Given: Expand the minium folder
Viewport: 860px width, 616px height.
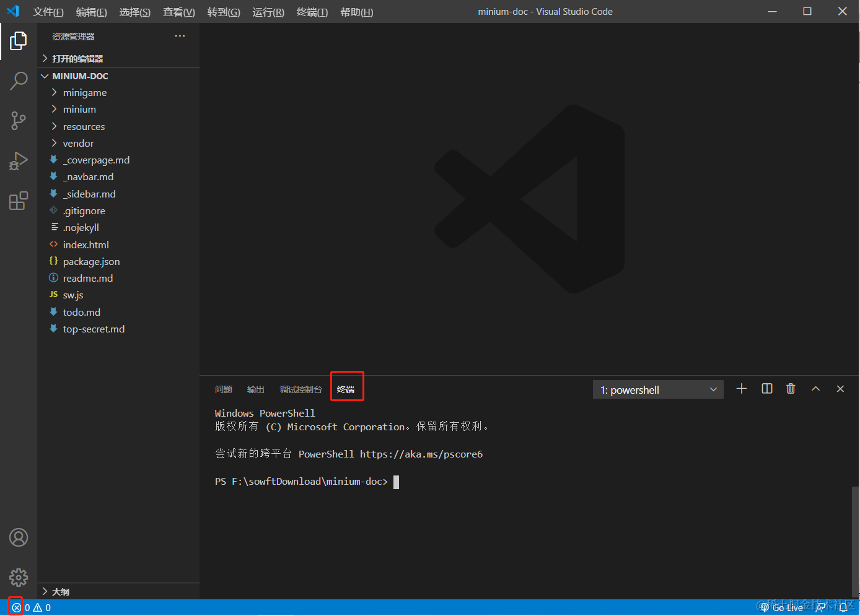Looking at the screenshot, I should (118, 110).
